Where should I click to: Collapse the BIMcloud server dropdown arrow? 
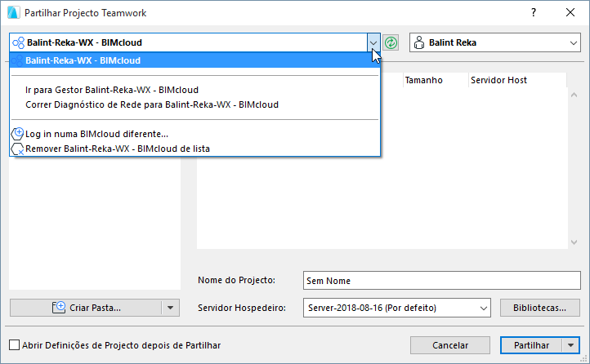(x=373, y=42)
